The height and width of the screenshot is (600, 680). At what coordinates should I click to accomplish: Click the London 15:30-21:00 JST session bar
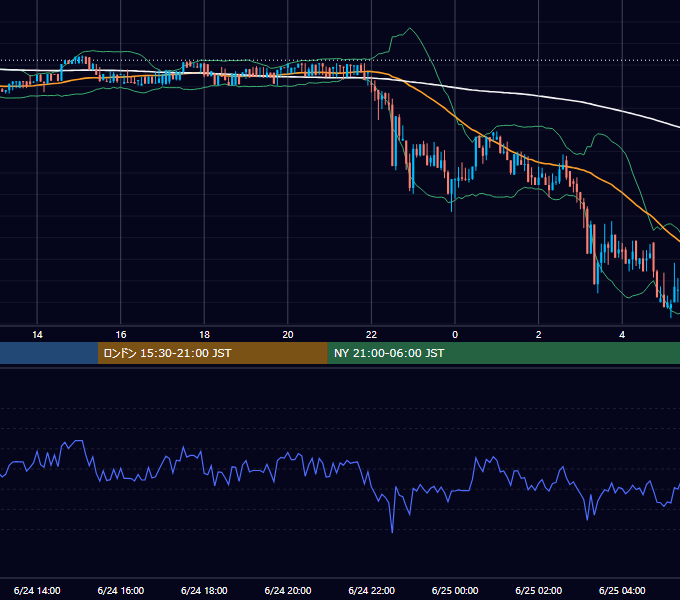(x=212, y=353)
